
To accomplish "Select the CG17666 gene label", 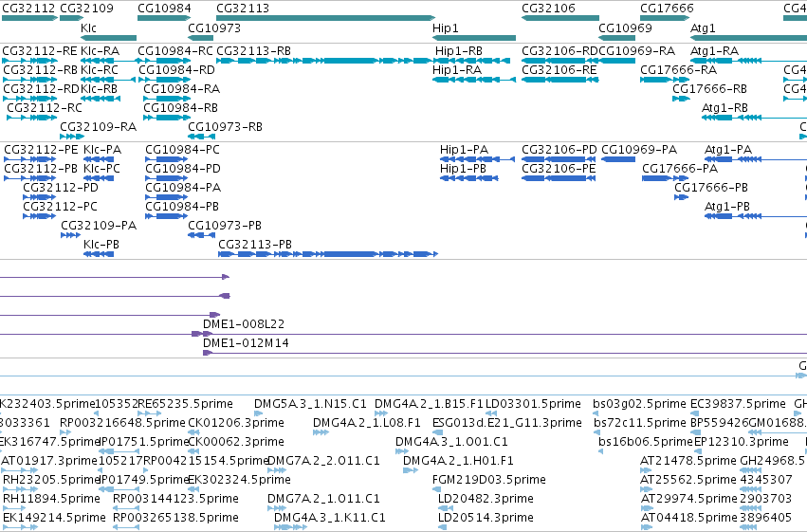I will coord(667,9).
